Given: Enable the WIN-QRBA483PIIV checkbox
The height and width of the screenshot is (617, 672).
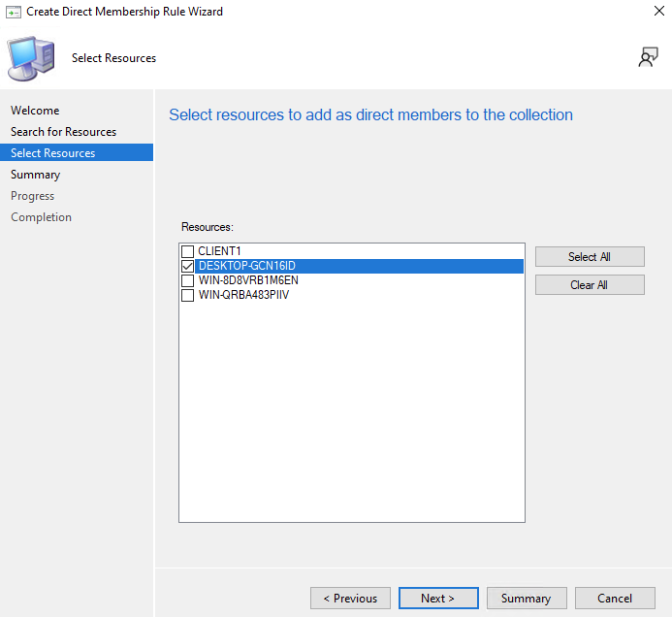Looking at the screenshot, I should pos(188,295).
